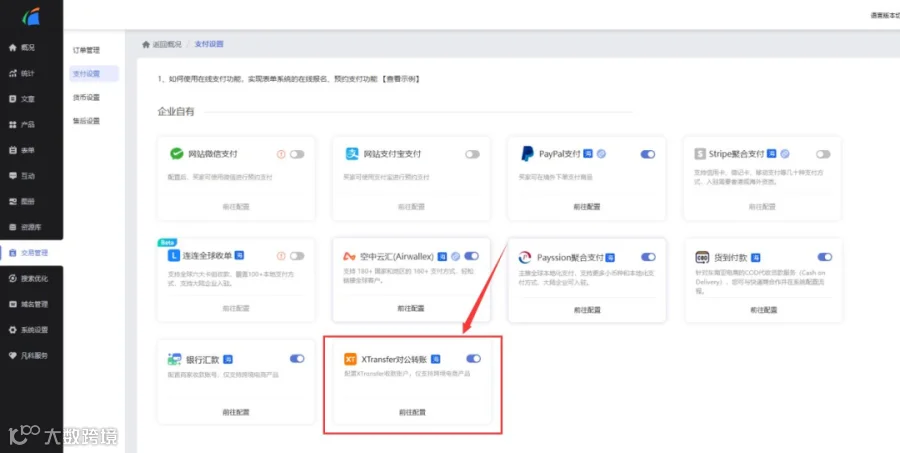Click the gray Stripe S logo

[x=700, y=154]
